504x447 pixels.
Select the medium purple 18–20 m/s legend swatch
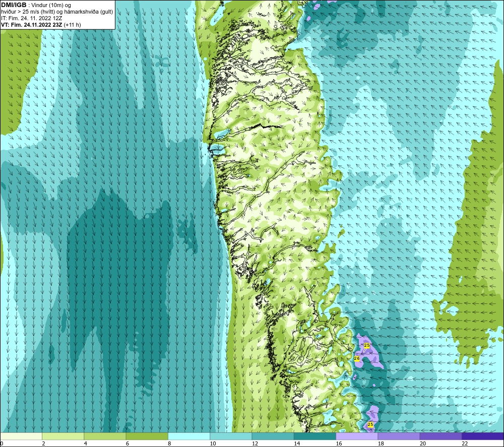point(399,436)
